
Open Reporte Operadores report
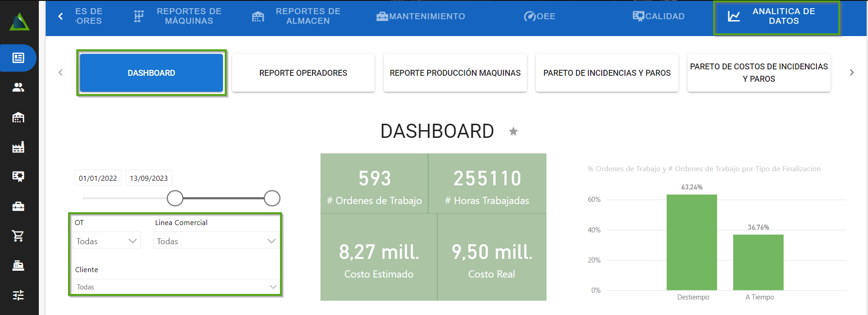303,73
